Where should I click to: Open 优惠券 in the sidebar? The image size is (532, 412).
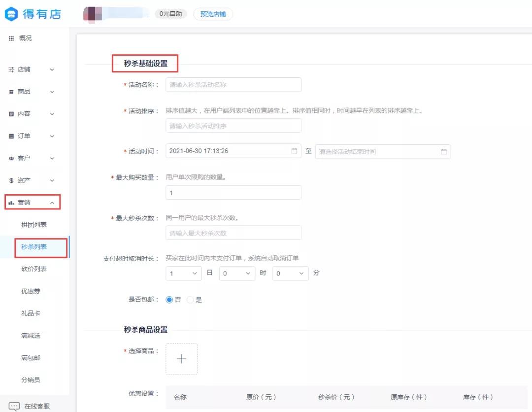click(31, 291)
